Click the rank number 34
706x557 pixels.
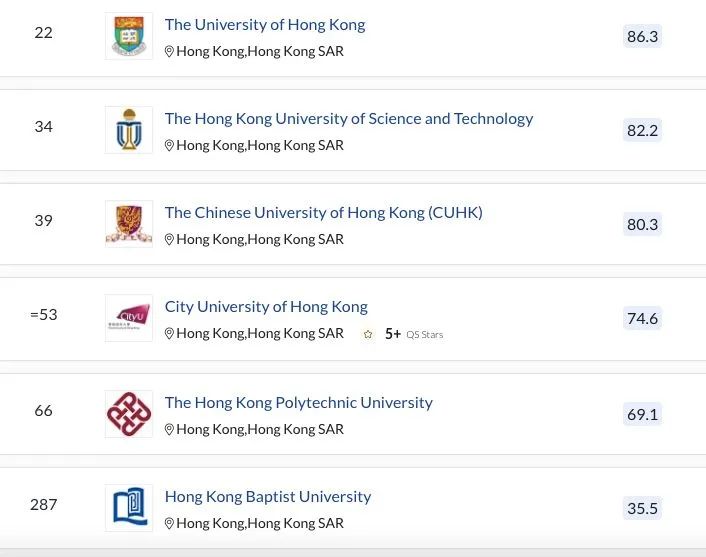click(x=44, y=127)
